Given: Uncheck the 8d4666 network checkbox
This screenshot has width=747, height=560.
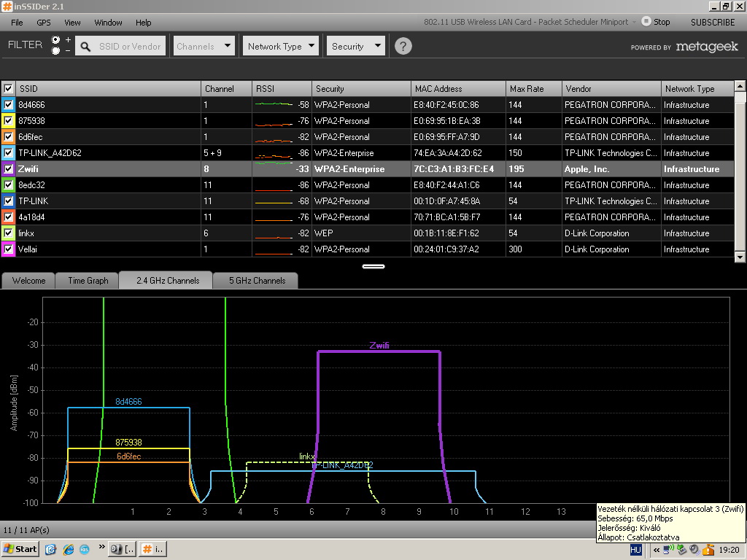Looking at the screenshot, I should 8,105.
